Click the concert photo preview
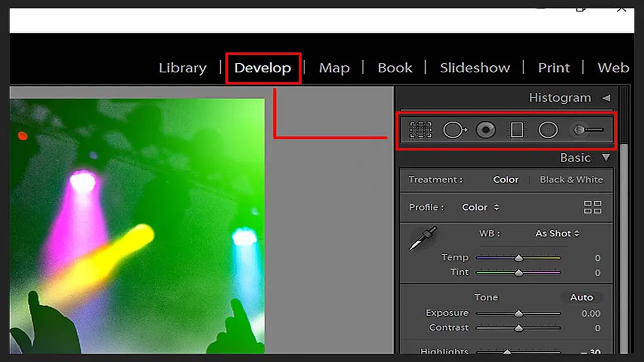Screen dimensions: 644x362 click(x=137, y=226)
